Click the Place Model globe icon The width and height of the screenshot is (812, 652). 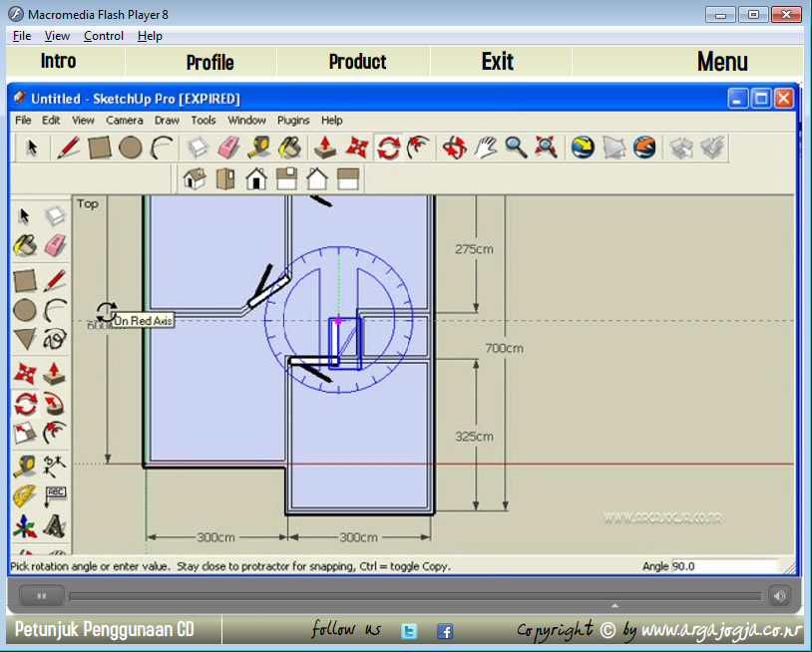coord(644,148)
